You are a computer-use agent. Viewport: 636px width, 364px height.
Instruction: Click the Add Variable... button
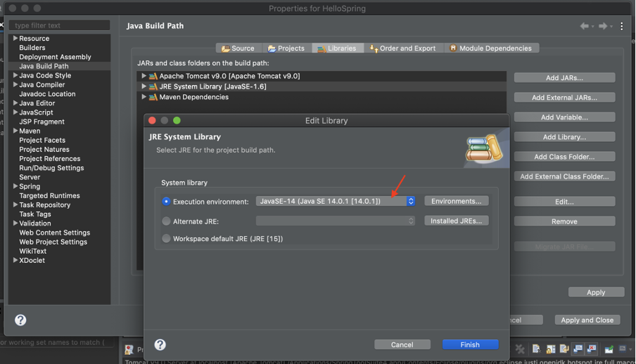pyautogui.click(x=564, y=117)
